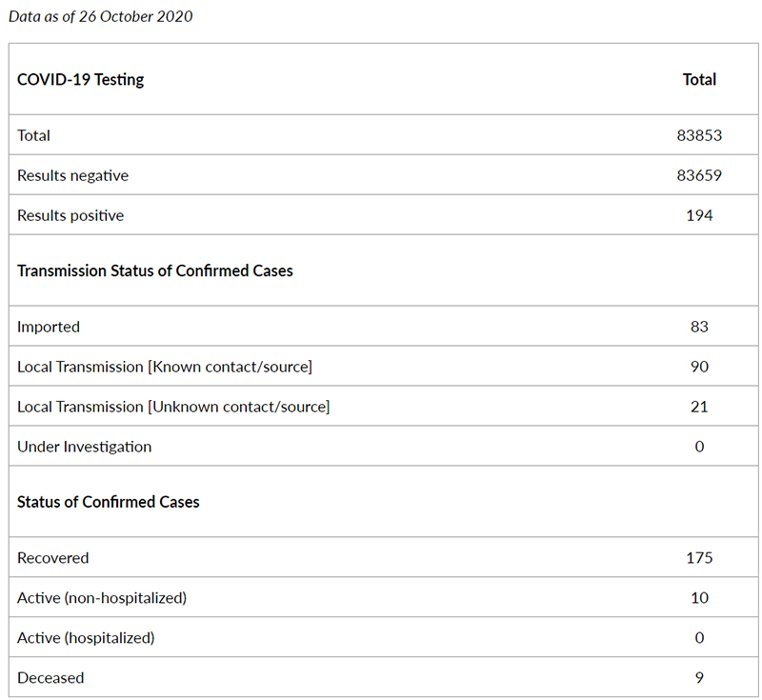Select the Active (hospitalized) row label
This screenshot has width=762, height=700.
[x=86, y=637]
